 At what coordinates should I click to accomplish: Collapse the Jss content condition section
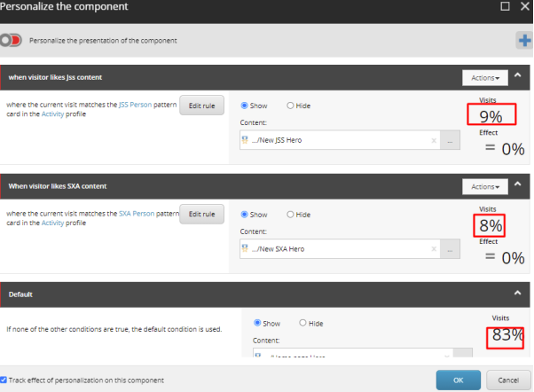[518, 77]
